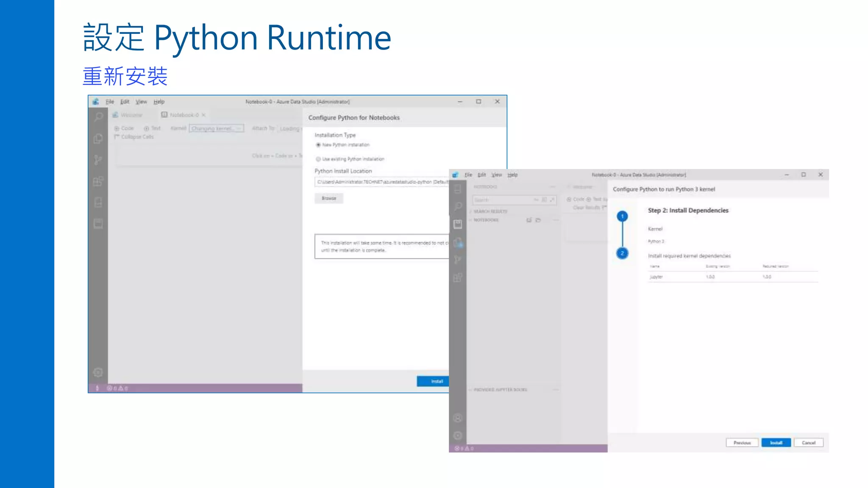Open View menu in left window

tap(141, 102)
